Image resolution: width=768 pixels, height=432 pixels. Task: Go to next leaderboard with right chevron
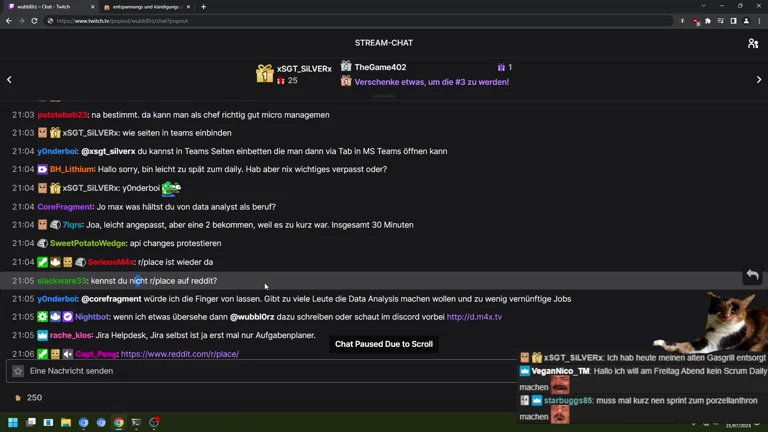pos(759,80)
